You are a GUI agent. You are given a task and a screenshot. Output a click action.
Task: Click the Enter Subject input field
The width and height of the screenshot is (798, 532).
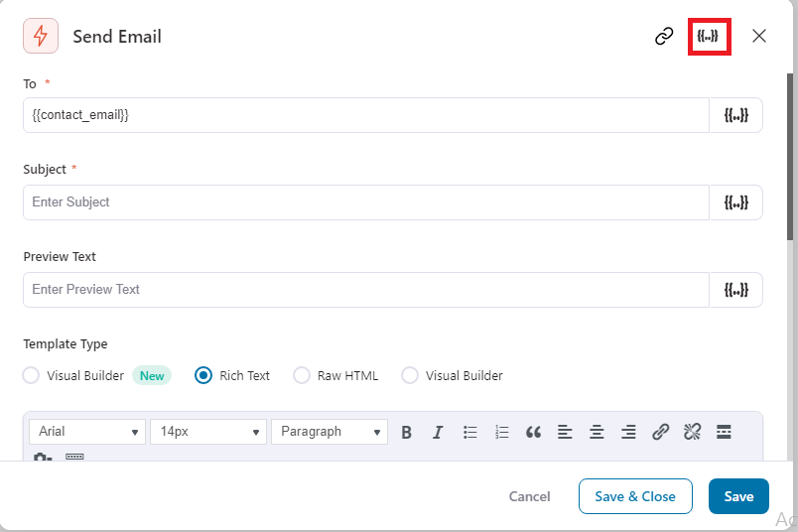click(x=366, y=202)
